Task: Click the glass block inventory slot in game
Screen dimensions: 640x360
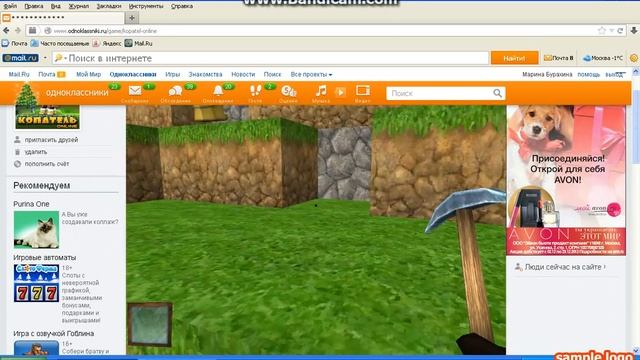Action: point(150,324)
